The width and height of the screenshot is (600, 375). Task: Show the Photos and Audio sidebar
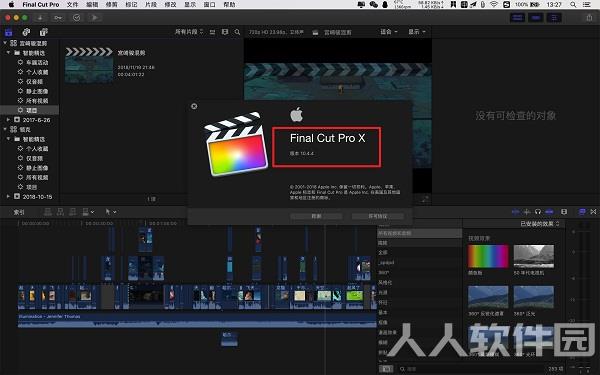26,32
